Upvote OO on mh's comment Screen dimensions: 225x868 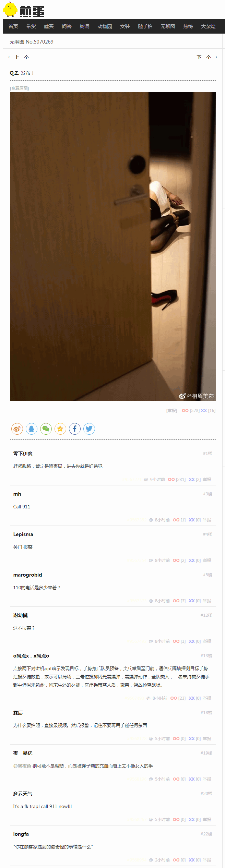tap(176, 520)
